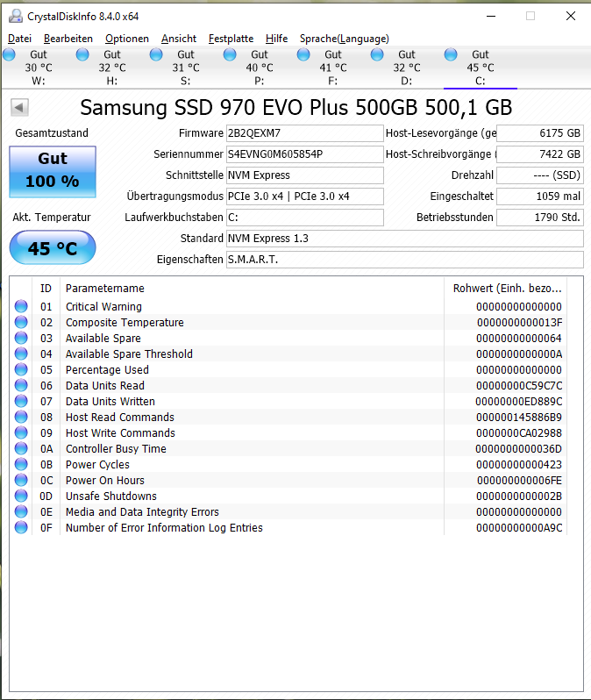The height and width of the screenshot is (700, 591).
Task: Open the Hilfe menu
Action: tap(277, 39)
